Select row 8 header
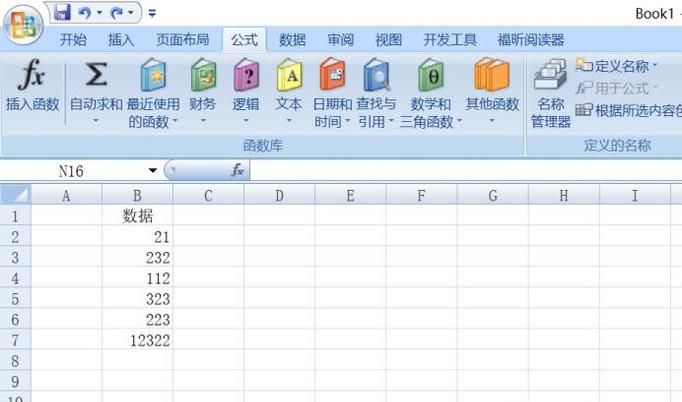This screenshot has width=682, height=402. point(15,361)
